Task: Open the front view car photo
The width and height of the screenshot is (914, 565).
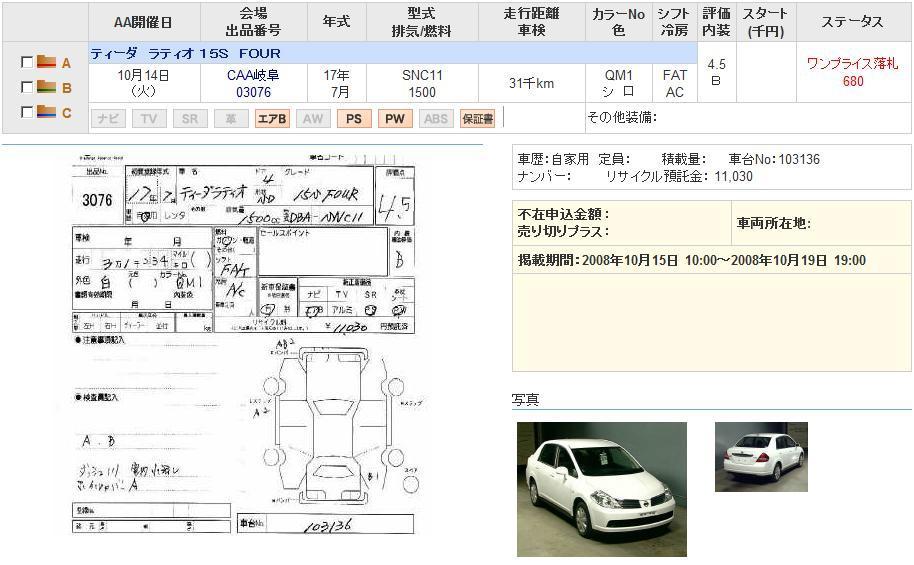Action: pyautogui.click(x=602, y=489)
